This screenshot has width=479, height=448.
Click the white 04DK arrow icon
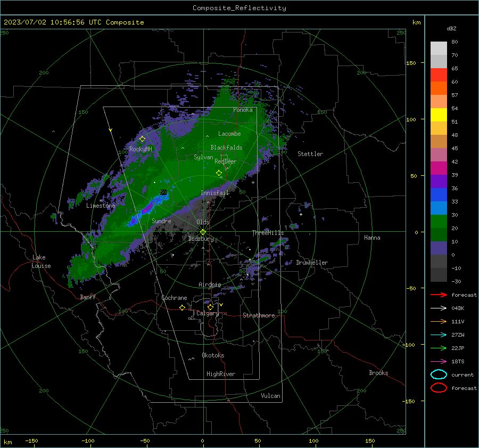point(439,308)
